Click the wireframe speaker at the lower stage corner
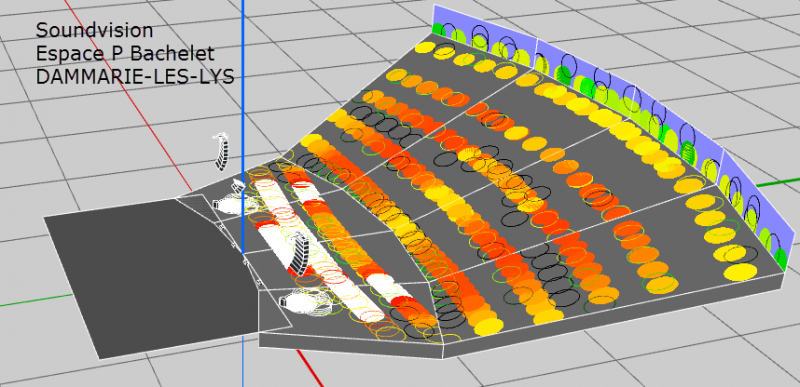800x387 pixels. [x=306, y=302]
